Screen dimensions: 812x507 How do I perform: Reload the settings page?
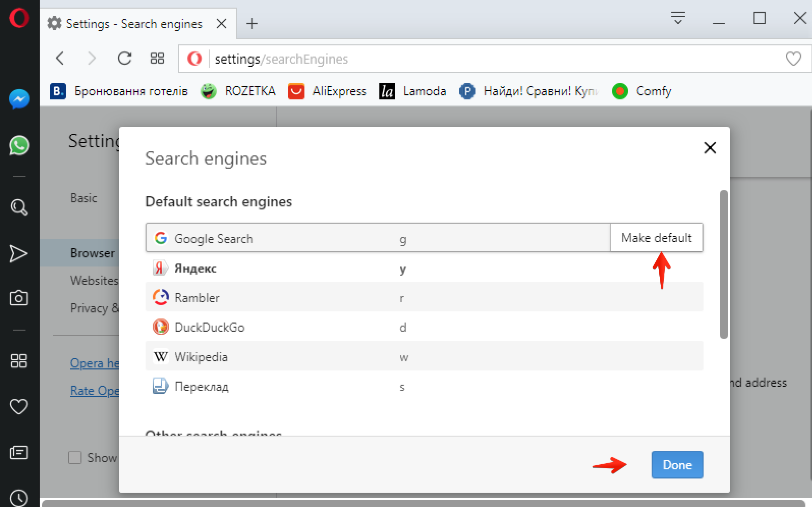click(x=125, y=59)
